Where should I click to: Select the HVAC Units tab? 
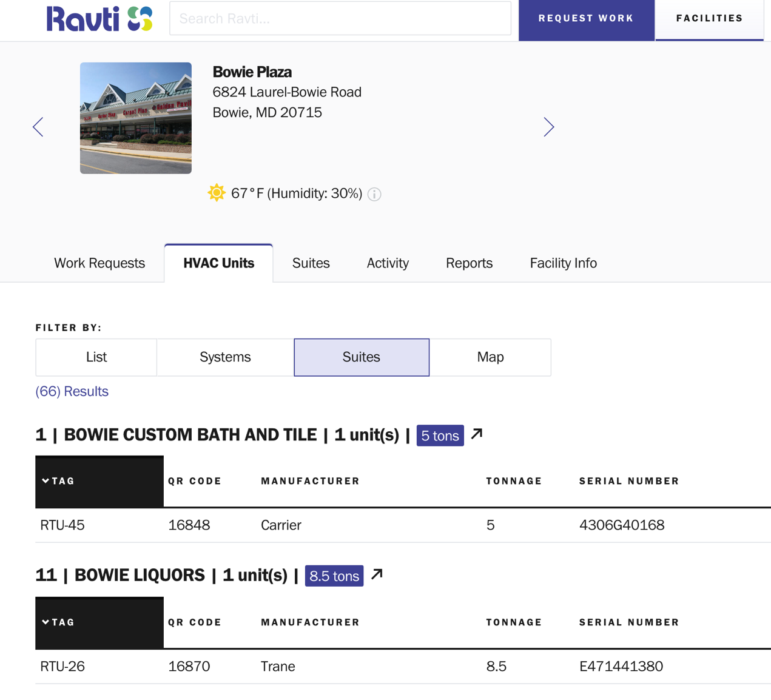218,263
